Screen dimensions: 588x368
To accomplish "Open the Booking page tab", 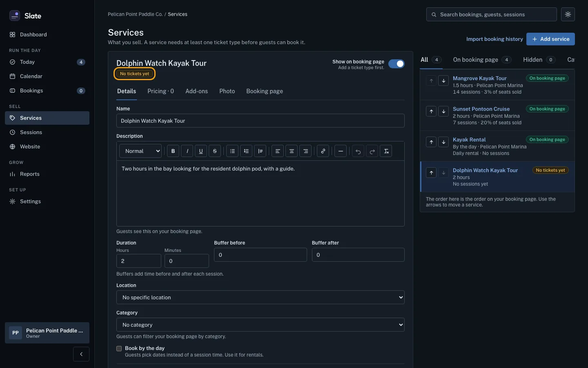I will click(265, 91).
